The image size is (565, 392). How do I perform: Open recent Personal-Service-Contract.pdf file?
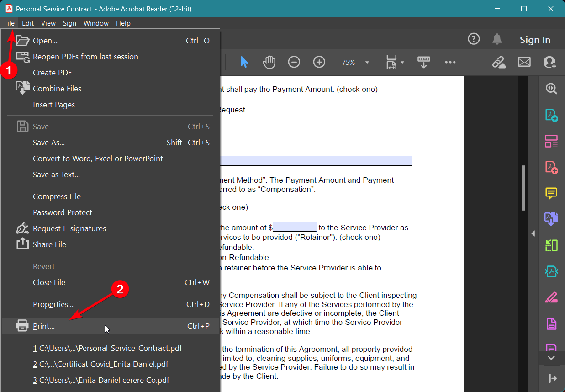[x=111, y=348]
